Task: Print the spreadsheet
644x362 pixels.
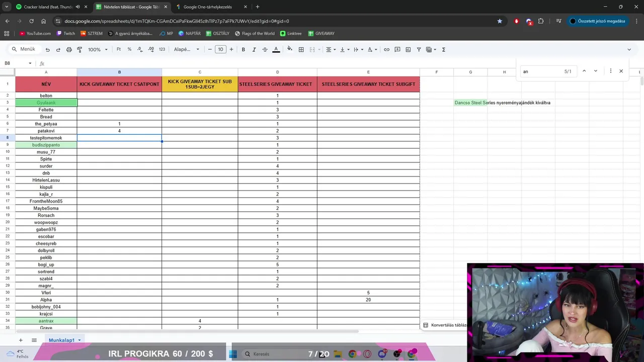Action: coord(69,49)
